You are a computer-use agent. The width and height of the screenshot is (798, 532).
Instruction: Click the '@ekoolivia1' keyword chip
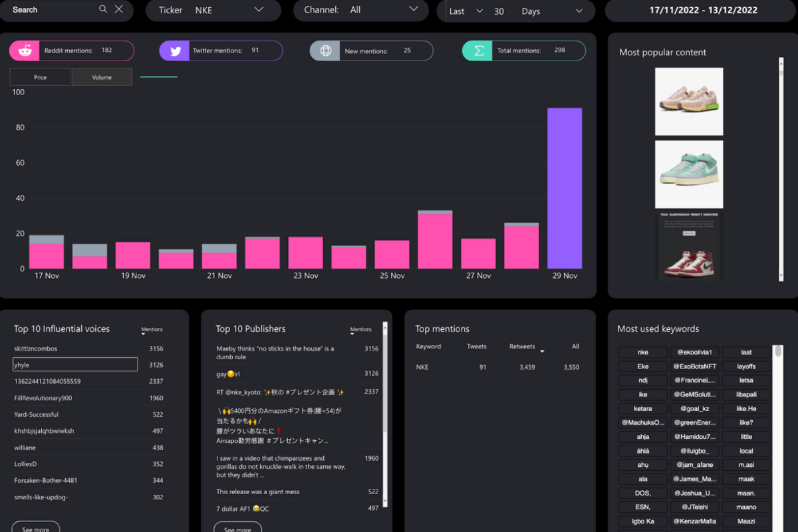point(695,352)
